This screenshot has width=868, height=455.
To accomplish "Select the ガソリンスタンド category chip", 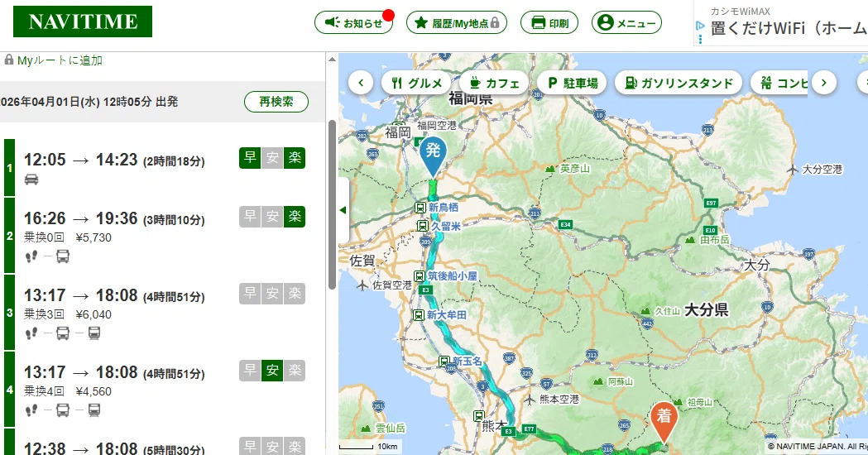I will tap(679, 83).
